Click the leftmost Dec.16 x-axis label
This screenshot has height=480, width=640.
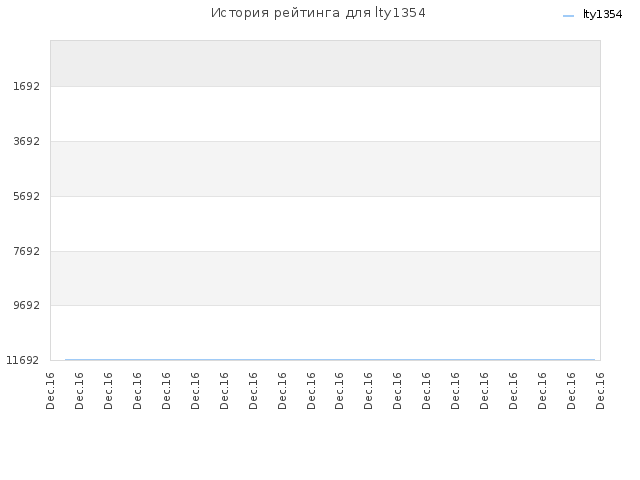pyautogui.click(x=50, y=391)
